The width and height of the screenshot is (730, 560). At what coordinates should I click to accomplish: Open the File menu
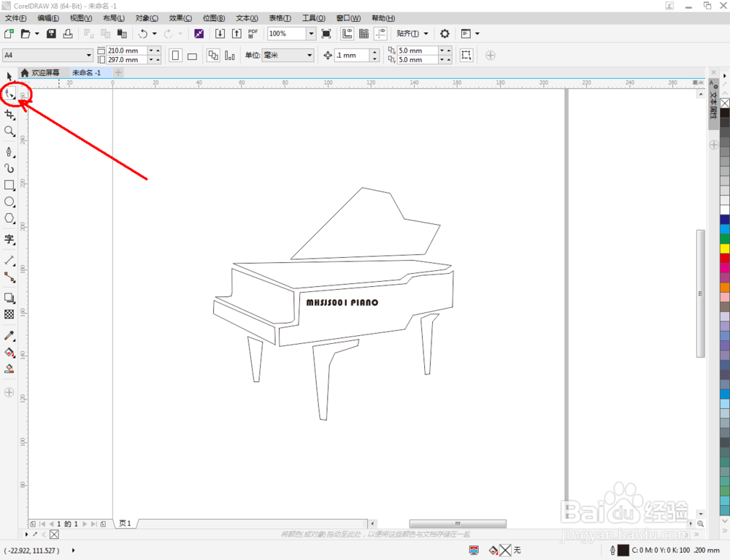pos(16,18)
